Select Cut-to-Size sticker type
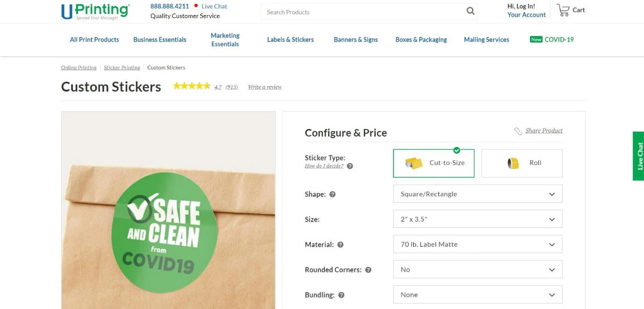Viewport: 644px width, 309px height. coord(433,163)
